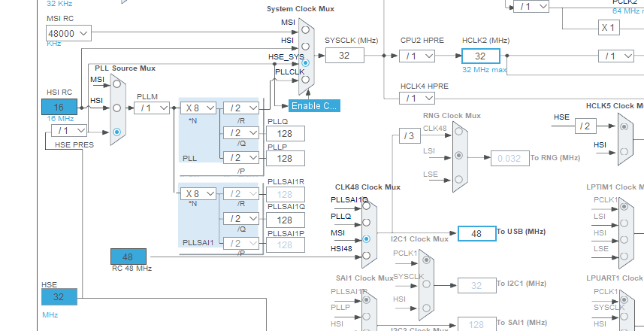This screenshot has height=331, width=644.
Task: Select PCLK1 in LPUART1 Clock Mux
Action: point(624,299)
